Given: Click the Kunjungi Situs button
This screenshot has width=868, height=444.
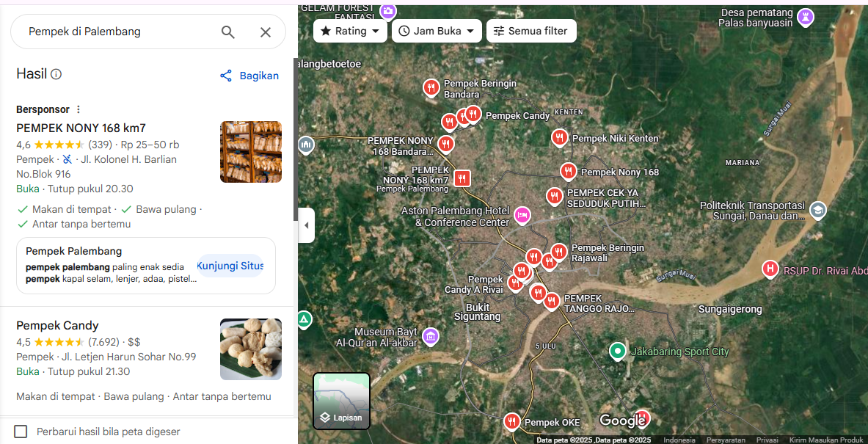Looking at the screenshot, I should [x=230, y=266].
